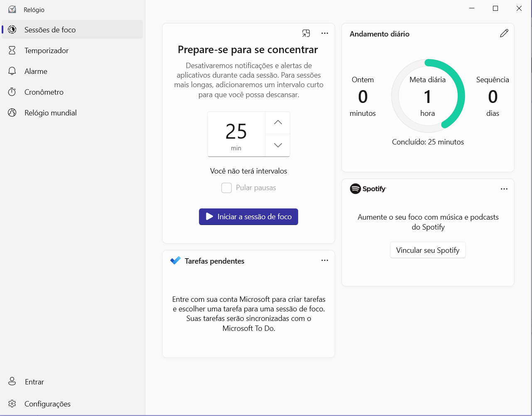Image resolution: width=532 pixels, height=416 pixels.
Task: Click the Concluído: 25 minutos text
Action: 428,142
